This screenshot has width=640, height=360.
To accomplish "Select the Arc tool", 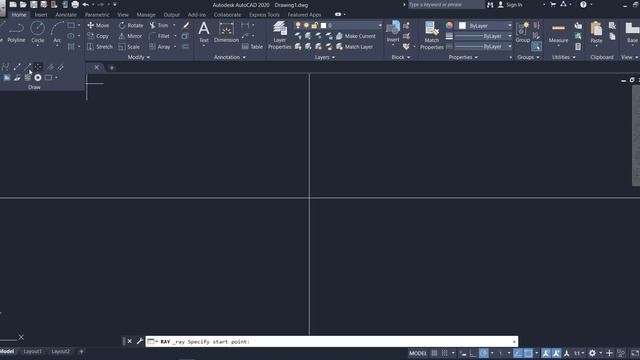I will (57, 32).
